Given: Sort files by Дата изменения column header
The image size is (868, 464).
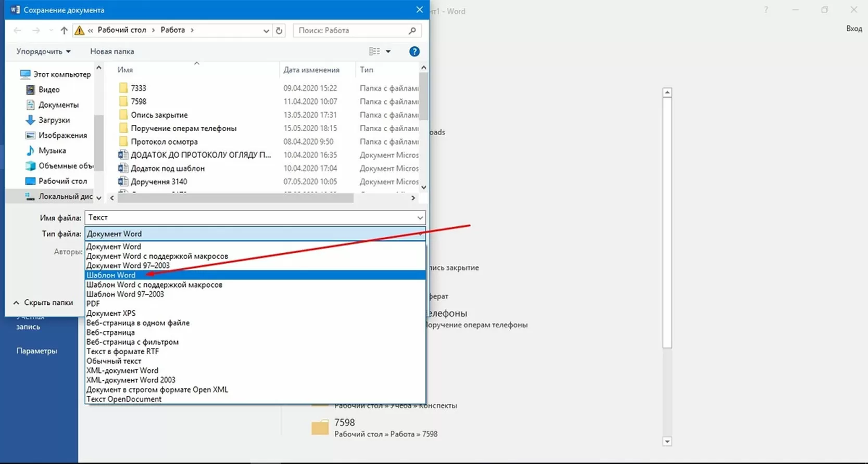Looking at the screenshot, I should [x=311, y=70].
